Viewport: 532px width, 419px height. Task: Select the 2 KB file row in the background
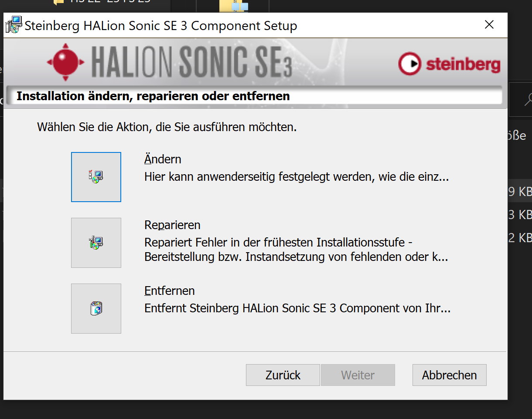520,237
